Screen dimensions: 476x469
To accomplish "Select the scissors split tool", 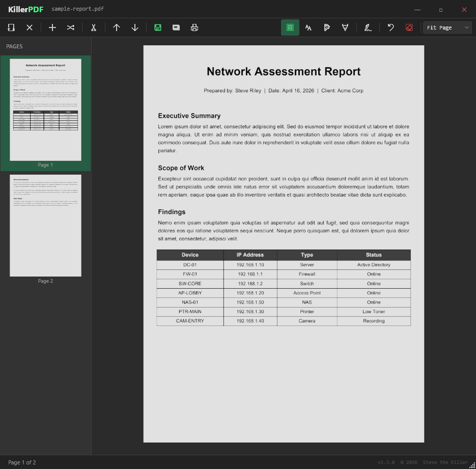I will coord(94,27).
